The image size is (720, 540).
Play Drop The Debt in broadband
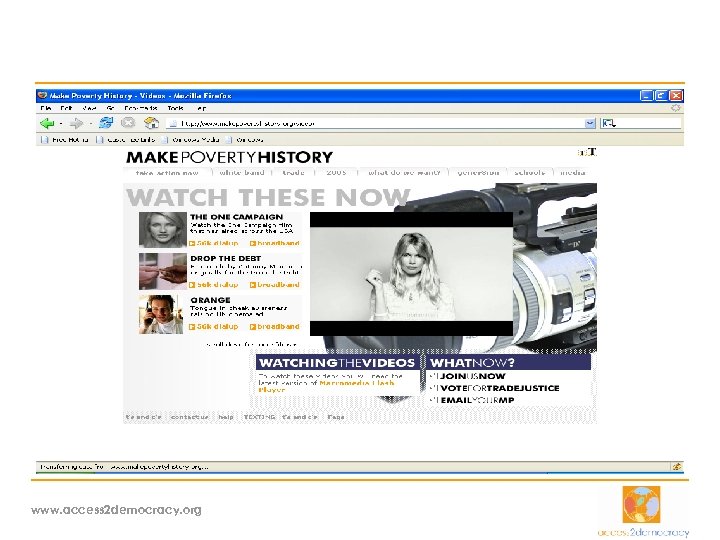(x=275, y=285)
